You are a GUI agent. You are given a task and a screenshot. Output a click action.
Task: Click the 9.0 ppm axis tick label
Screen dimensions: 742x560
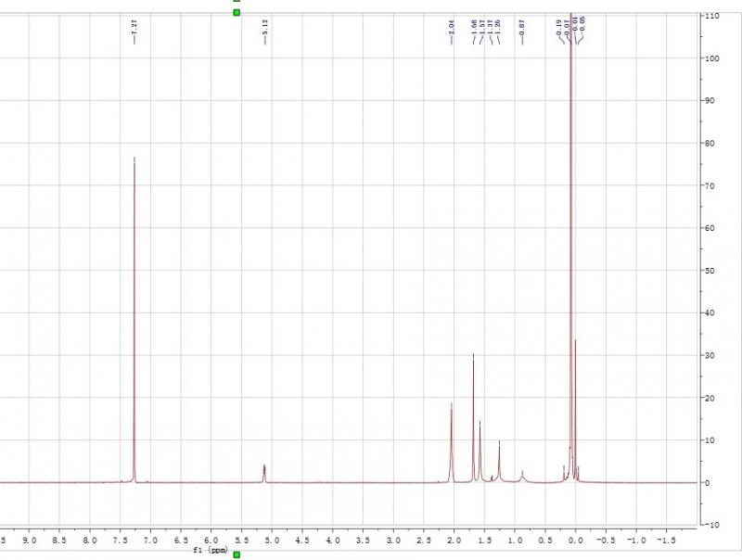point(30,541)
